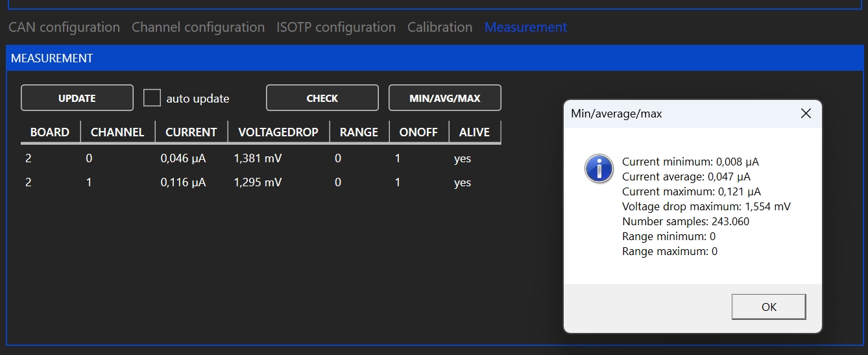The width and height of the screenshot is (868, 355).
Task: Open the CAN configuration tab
Action: (64, 27)
